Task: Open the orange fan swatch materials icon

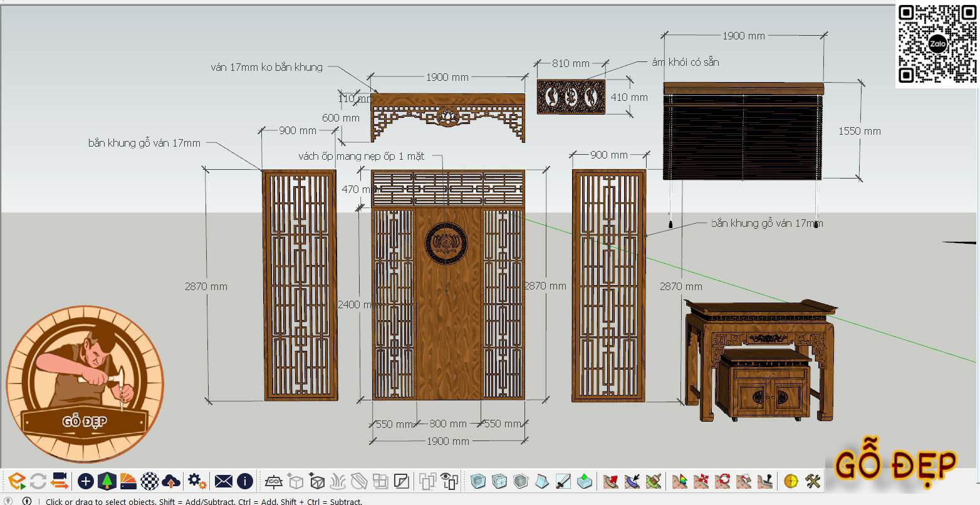Action: pos(128,481)
